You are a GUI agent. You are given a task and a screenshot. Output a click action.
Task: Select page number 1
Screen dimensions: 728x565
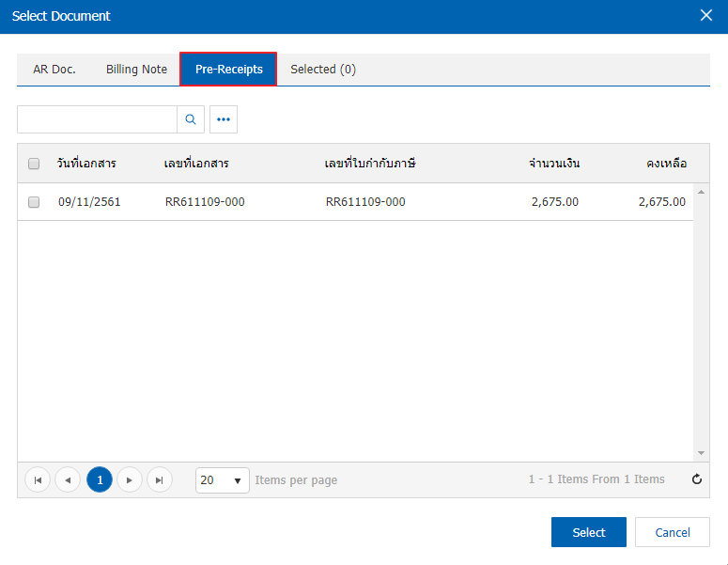tap(100, 480)
